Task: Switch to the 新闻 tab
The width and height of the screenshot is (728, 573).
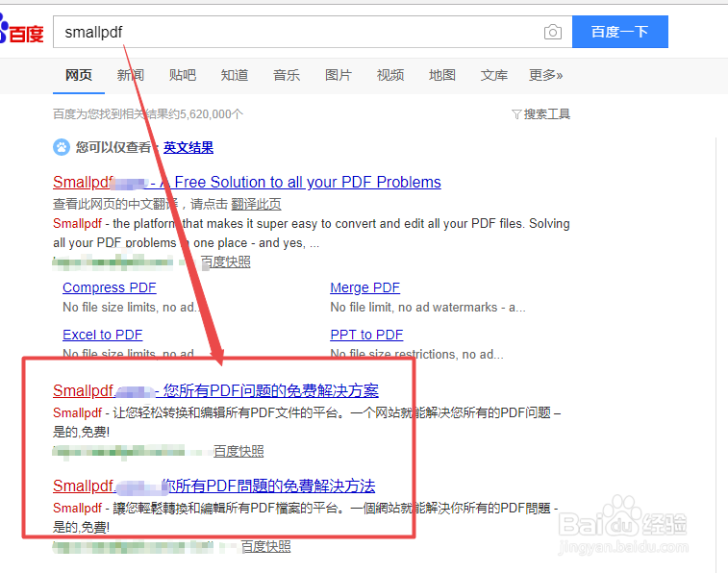Action: [131, 75]
